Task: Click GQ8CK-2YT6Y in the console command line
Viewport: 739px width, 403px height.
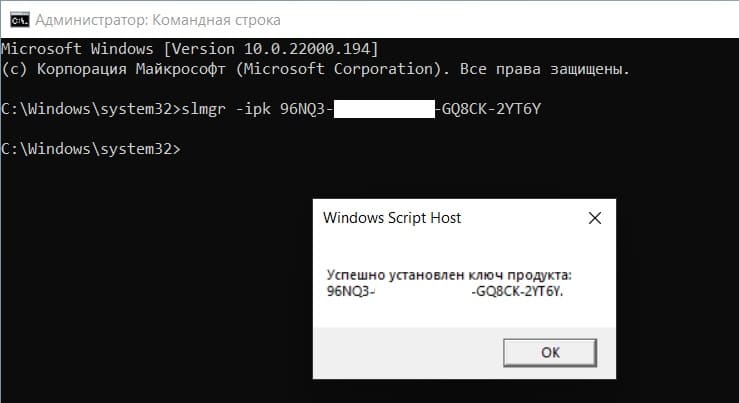Action: (x=492, y=109)
